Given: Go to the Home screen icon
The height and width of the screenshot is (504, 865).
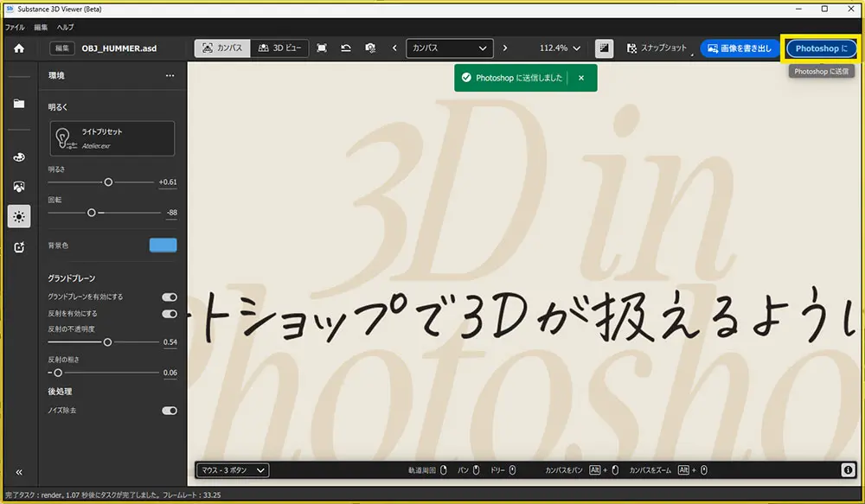Looking at the screenshot, I should click(19, 48).
